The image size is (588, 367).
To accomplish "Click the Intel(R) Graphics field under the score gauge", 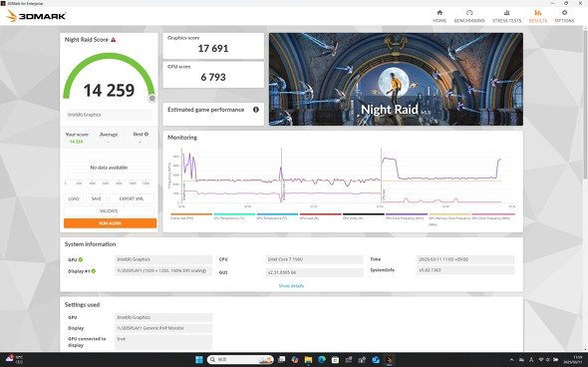I will click(109, 115).
